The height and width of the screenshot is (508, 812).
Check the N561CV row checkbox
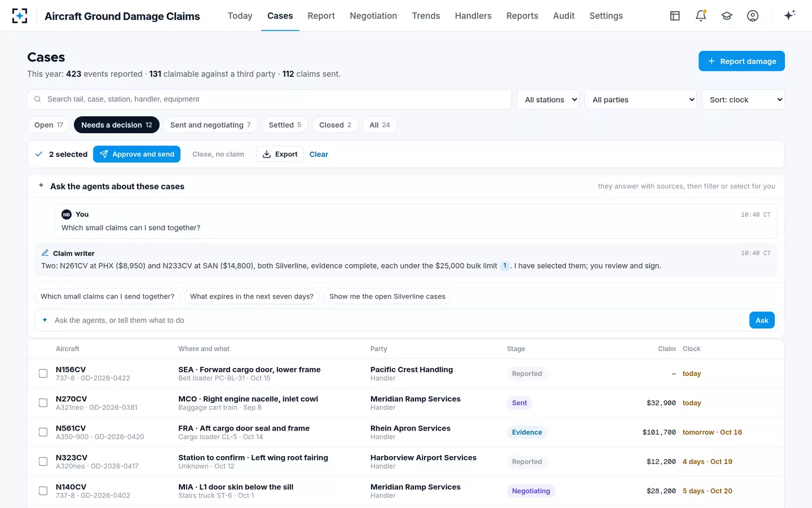point(43,432)
